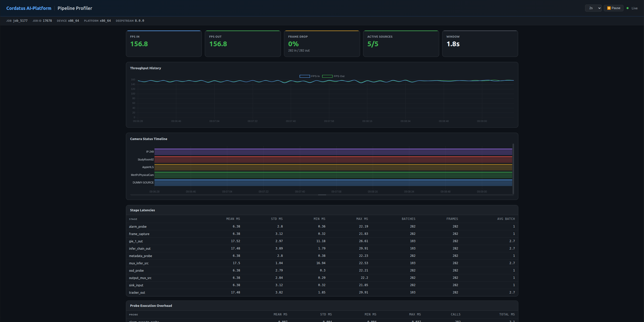Viewport: 644px width, 322px height.
Task: Click the FPS IN metric card
Action: 164,43
